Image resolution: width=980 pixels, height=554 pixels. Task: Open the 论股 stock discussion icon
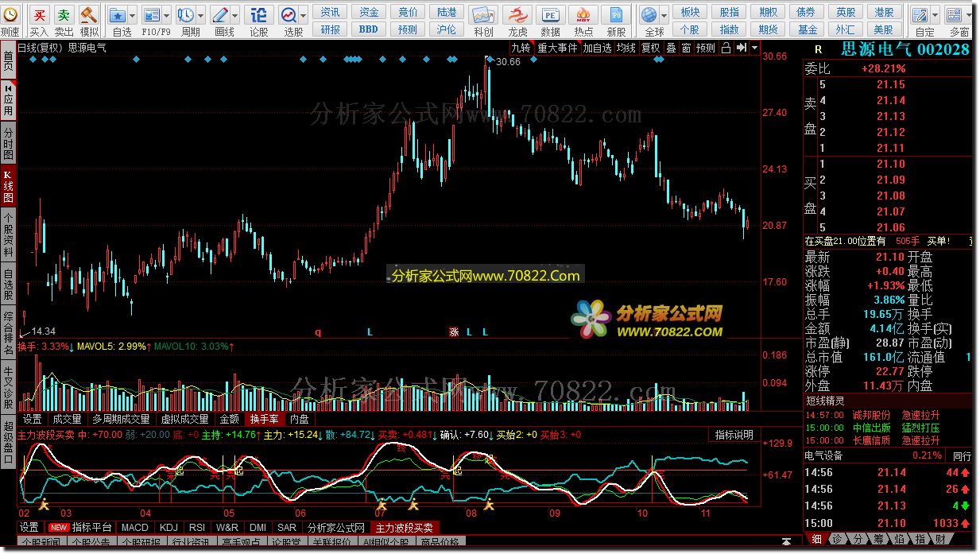pos(259,14)
